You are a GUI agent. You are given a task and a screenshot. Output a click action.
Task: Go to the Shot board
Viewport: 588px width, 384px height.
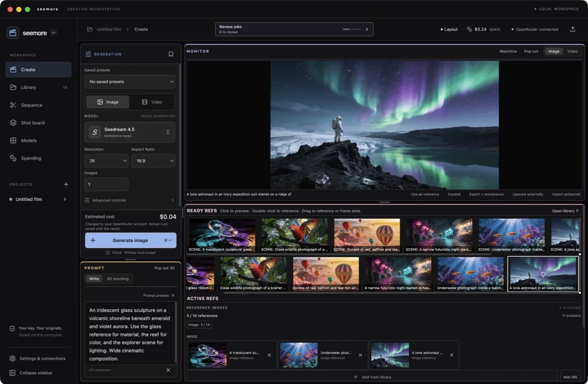click(x=38, y=122)
